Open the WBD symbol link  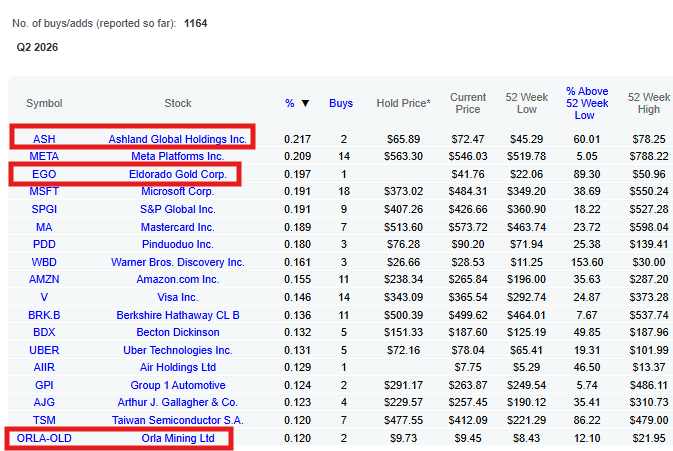pyautogui.click(x=44, y=263)
